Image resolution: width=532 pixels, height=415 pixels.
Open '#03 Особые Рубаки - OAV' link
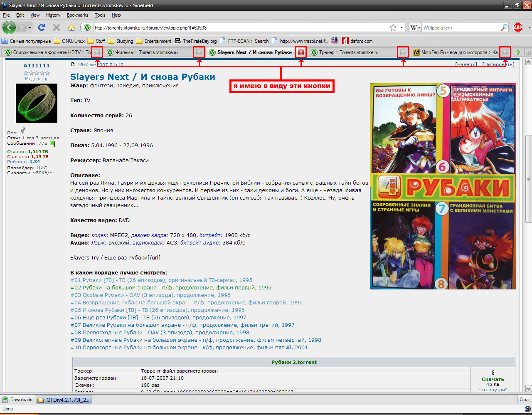(150, 295)
